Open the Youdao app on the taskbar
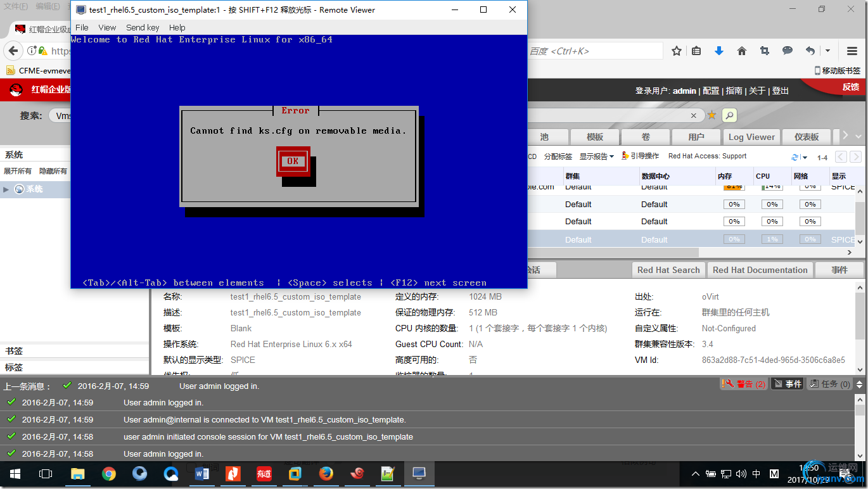The height and width of the screenshot is (489, 868). pos(264,474)
